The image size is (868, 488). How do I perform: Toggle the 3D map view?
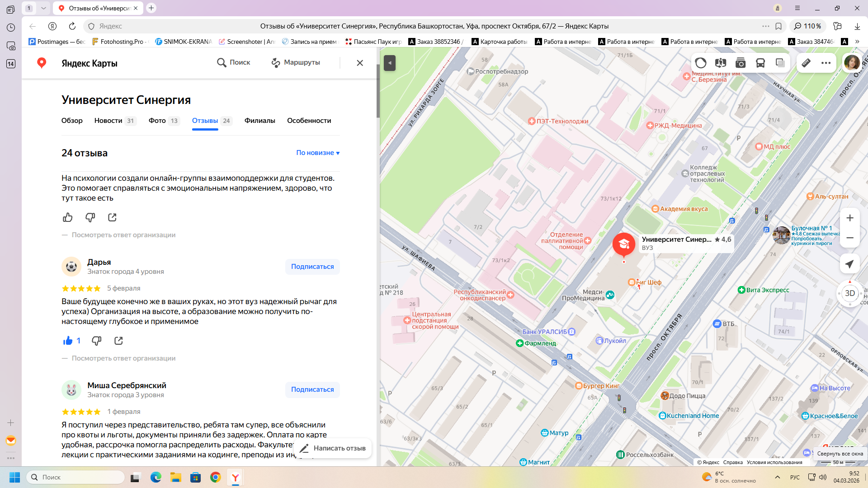(x=849, y=293)
